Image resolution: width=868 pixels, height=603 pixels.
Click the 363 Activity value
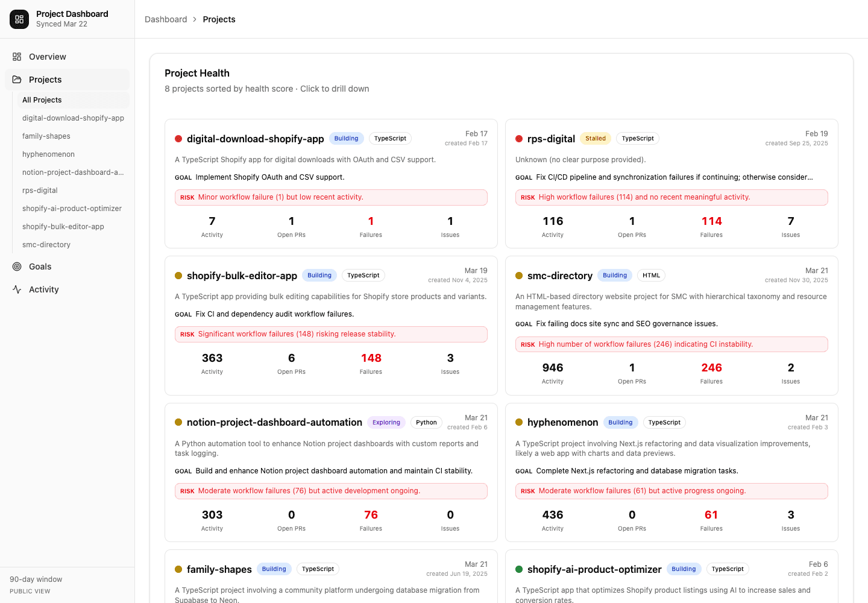[x=212, y=358]
